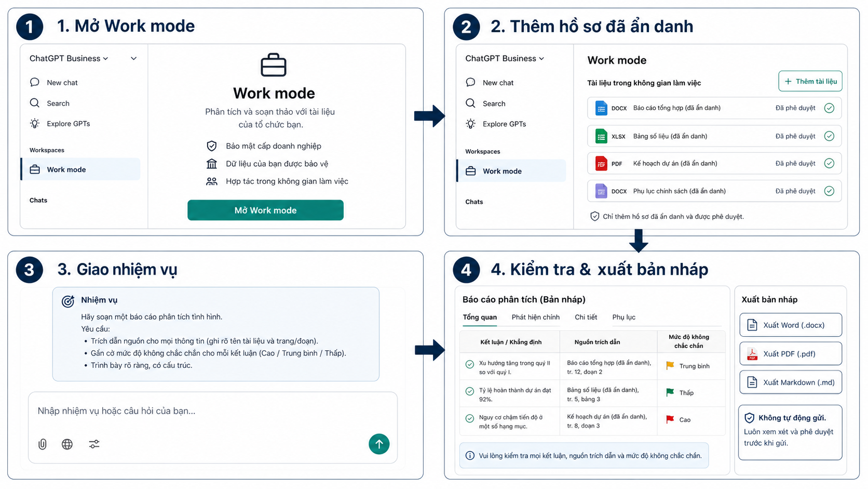Click the green send arrow button

(379, 444)
